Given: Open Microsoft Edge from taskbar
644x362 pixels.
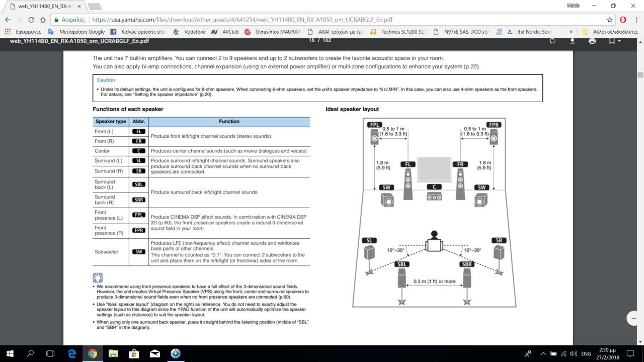Looking at the screenshot, I should pyautogui.click(x=71, y=353).
